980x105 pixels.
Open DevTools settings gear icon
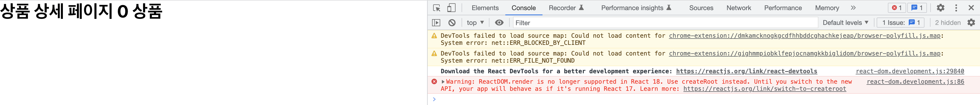click(x=940, y=8)
